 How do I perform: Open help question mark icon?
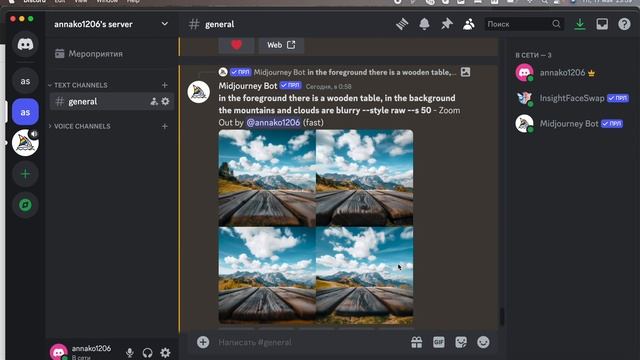point(624,24)
